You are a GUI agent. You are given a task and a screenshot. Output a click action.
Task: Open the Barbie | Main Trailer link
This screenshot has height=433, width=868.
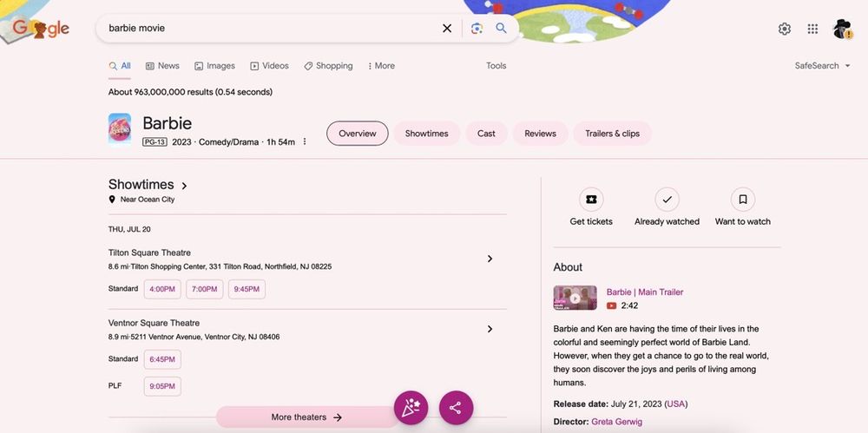click(645, 292)
